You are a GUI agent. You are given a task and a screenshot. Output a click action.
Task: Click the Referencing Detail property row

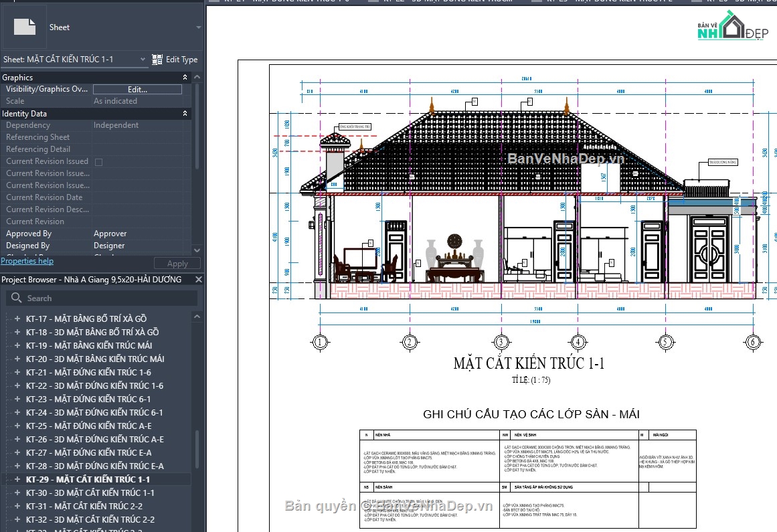coord(96,149)
